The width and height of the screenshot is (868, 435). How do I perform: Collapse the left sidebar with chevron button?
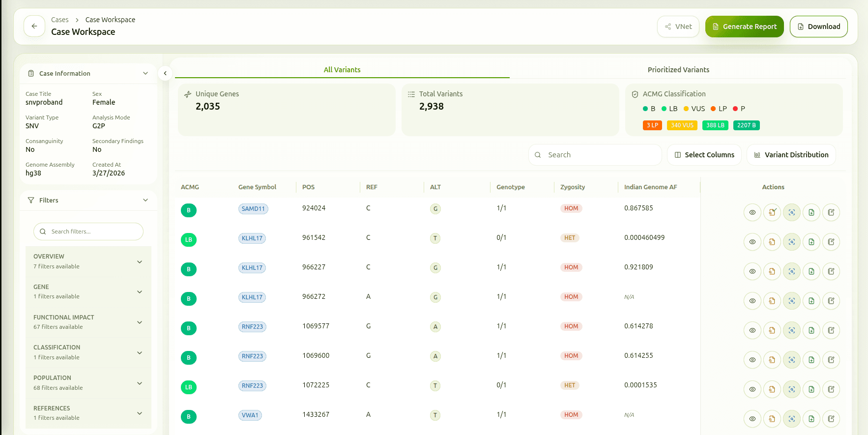165,73
